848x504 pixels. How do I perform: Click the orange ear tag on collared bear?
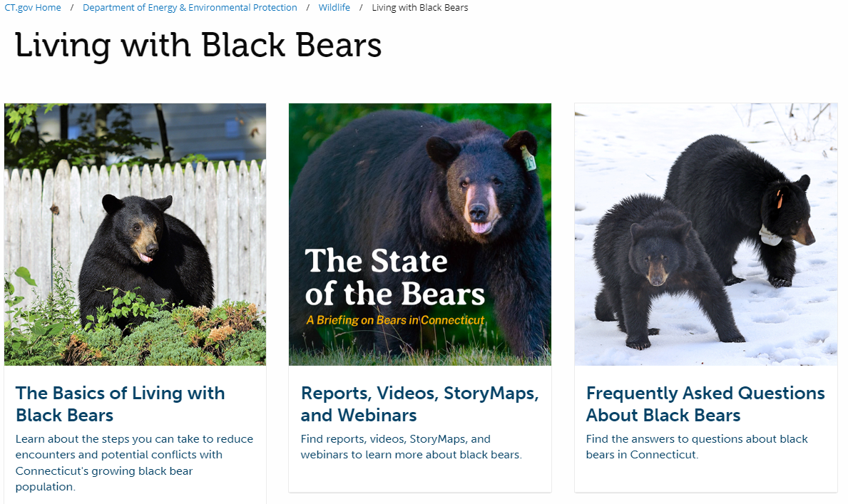780,200
